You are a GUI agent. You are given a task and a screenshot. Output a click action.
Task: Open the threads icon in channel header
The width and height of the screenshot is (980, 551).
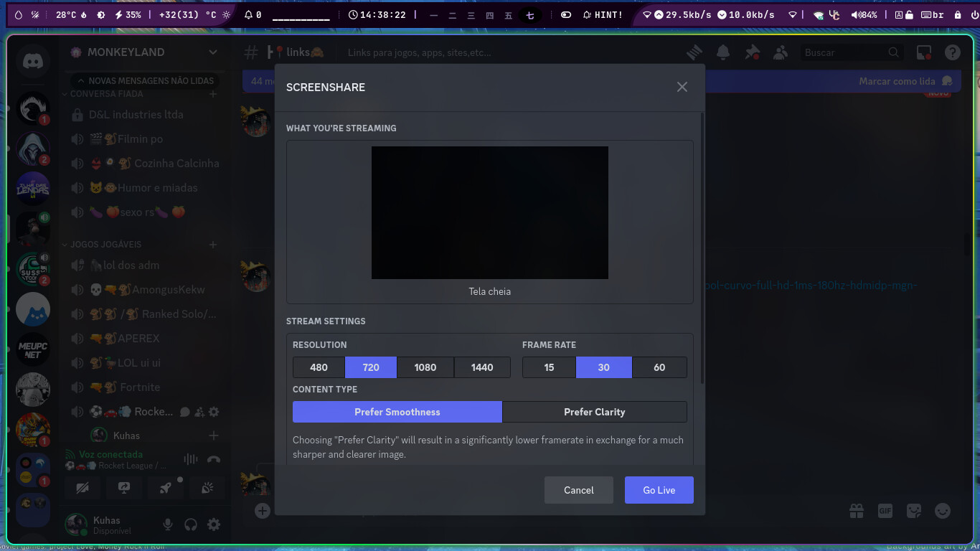coord(694,52)
